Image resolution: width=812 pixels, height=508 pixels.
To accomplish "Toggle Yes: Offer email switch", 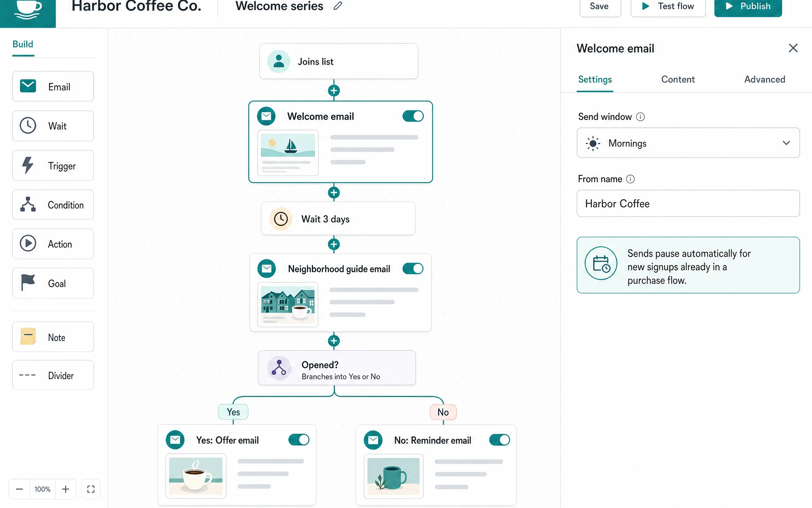I will tap(299, 440).
